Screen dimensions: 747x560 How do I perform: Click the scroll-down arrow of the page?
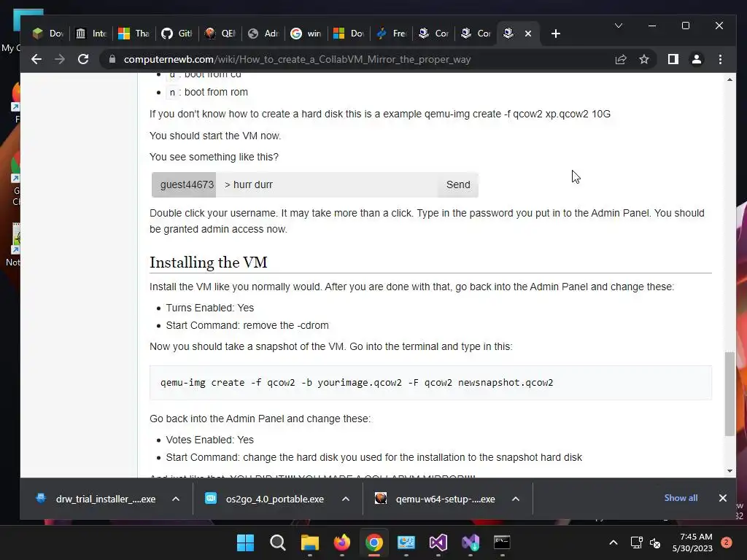pyautogui.click(x=729, y=471)
